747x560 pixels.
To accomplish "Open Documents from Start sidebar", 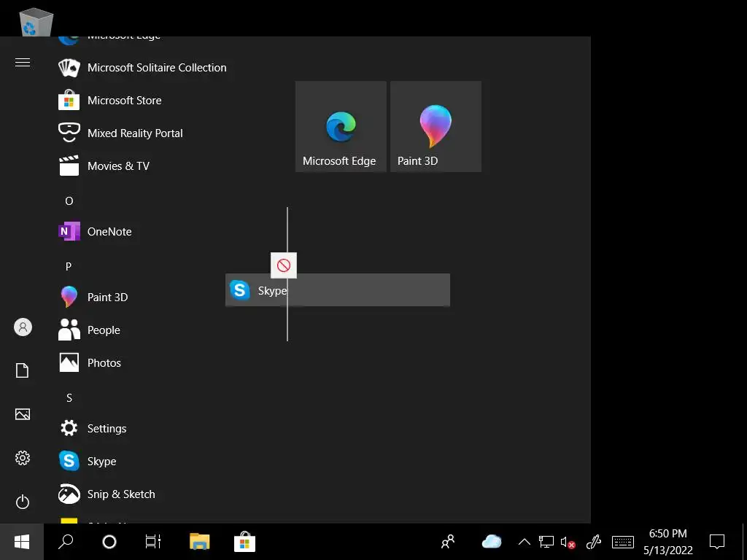I will [x=23, y=370].
